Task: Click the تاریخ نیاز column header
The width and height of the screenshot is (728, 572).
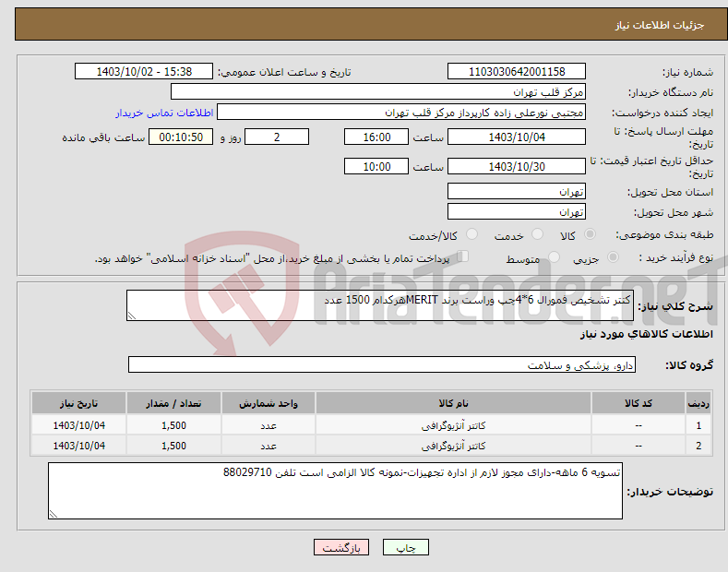Action: click(79, 403)
